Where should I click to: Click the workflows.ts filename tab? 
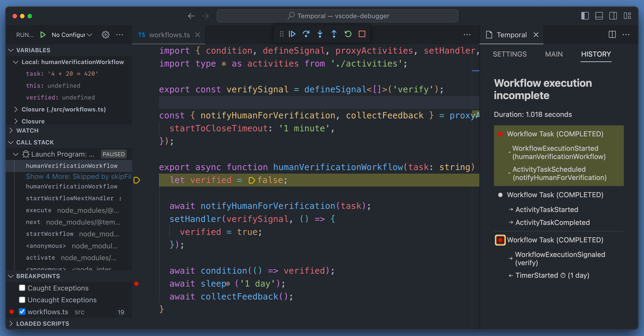tap(168, 34)
